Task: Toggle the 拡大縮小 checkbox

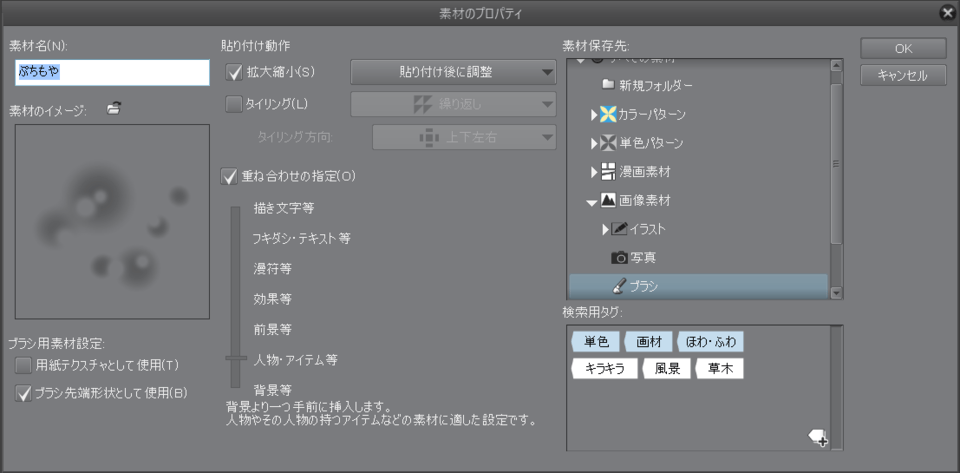Action: pos(235,72)
